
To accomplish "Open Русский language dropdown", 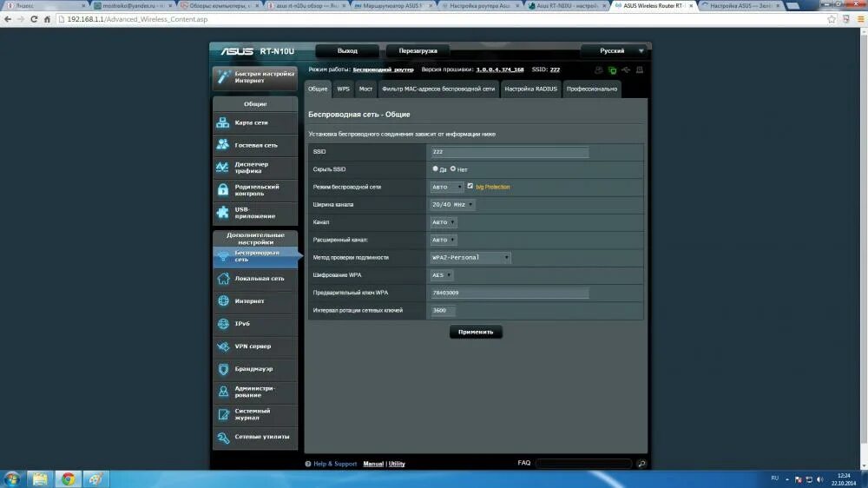I will coord(614,51).
